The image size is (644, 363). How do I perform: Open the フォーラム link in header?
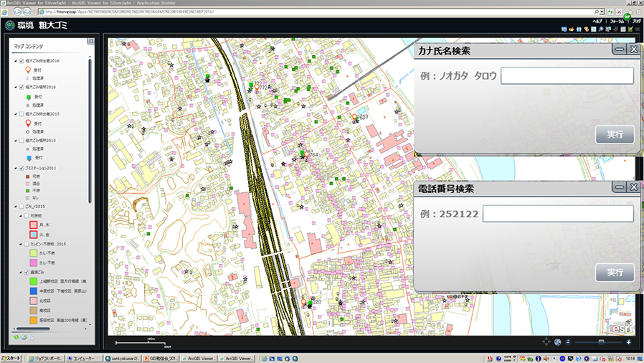[x=615, y=22]
